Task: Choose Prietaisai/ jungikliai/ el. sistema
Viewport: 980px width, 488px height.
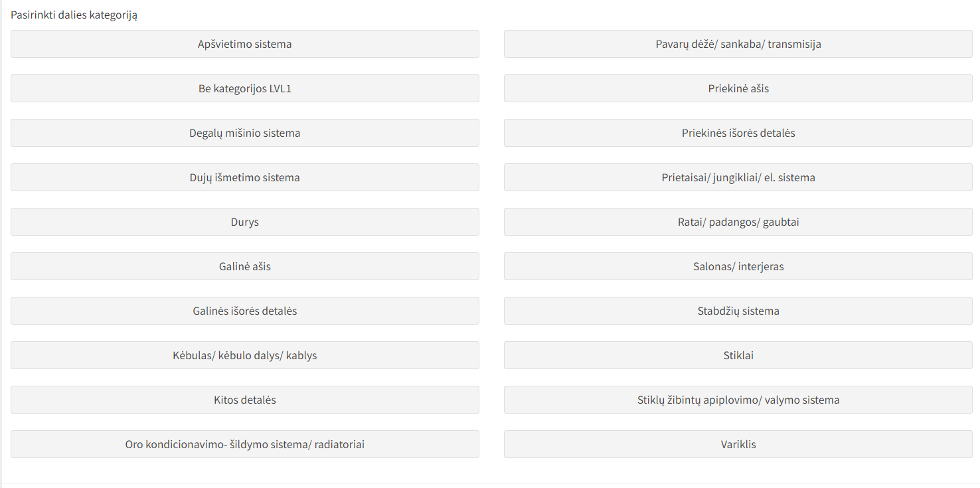Action: (x=738, y=177)
